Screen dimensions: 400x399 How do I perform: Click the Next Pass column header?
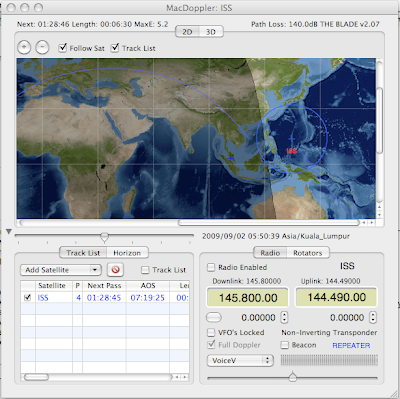click(104, 285)
